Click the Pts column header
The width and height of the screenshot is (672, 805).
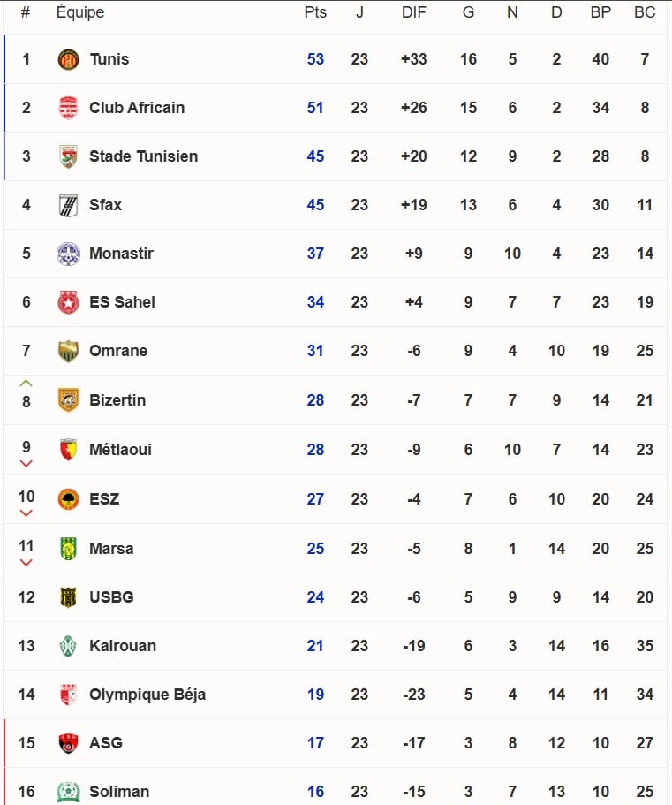(x=315, y=12)
